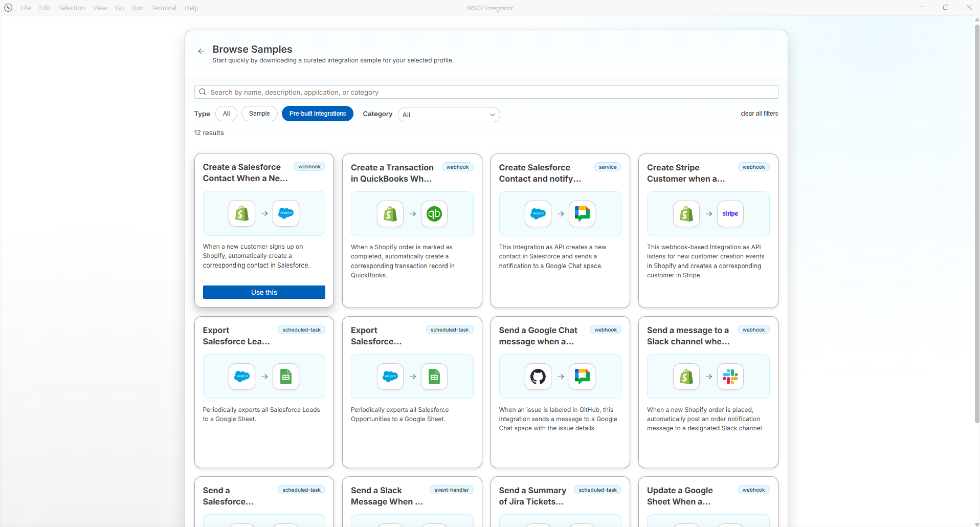
Task: Click the Google Chat icon in Create Salesforce Contact and notify card
Action: [x=582, y=214]
